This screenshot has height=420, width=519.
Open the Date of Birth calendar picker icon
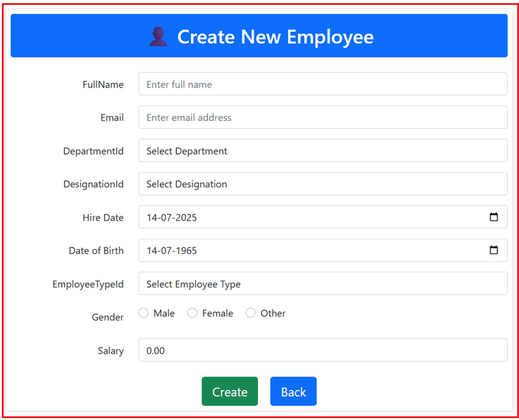click(x=494, y=250)
